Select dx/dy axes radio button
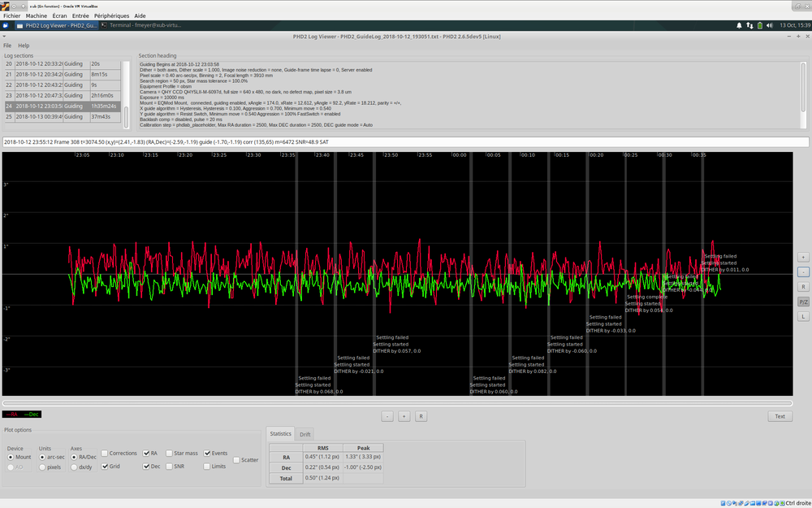 [x=81, y=467]
